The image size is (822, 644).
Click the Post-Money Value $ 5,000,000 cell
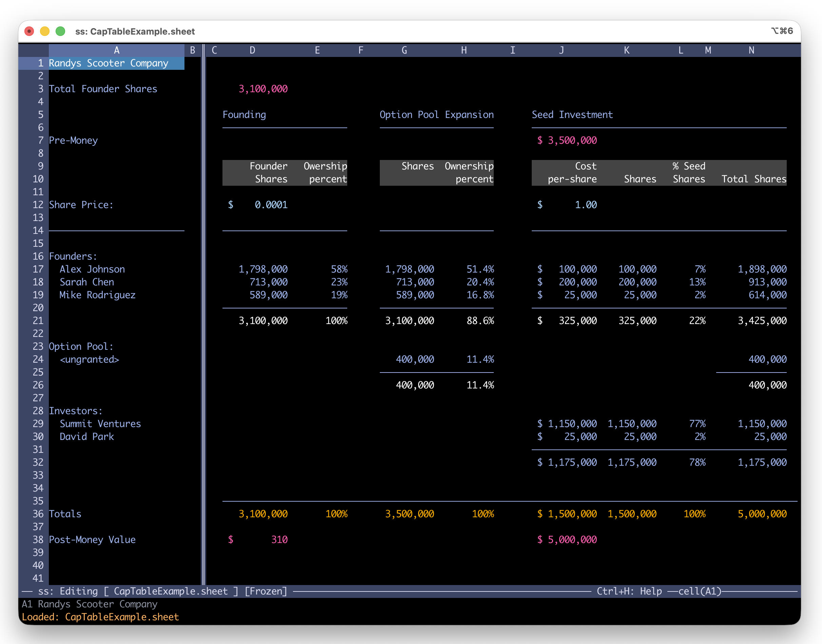[x=567, y=540]
